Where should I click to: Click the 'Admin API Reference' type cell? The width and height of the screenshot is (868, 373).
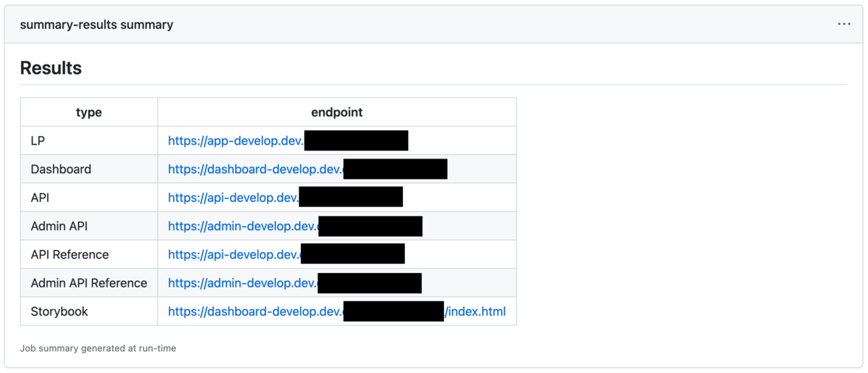point(89,282)
